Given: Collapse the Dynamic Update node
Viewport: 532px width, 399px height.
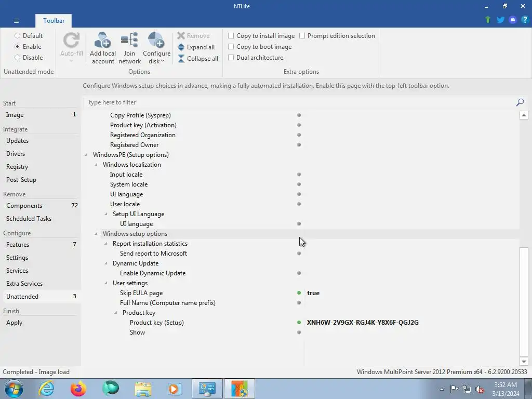Looking at the screenshot, I should (106, 263).
